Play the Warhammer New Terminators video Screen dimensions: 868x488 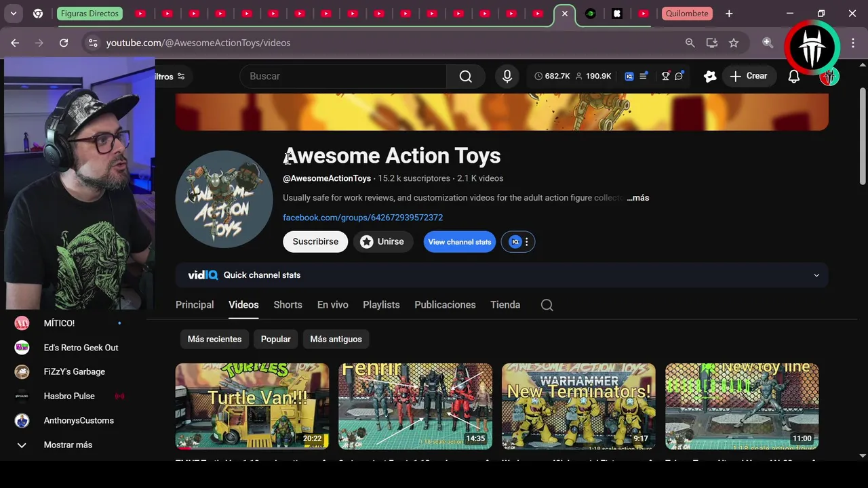point(578,406)
